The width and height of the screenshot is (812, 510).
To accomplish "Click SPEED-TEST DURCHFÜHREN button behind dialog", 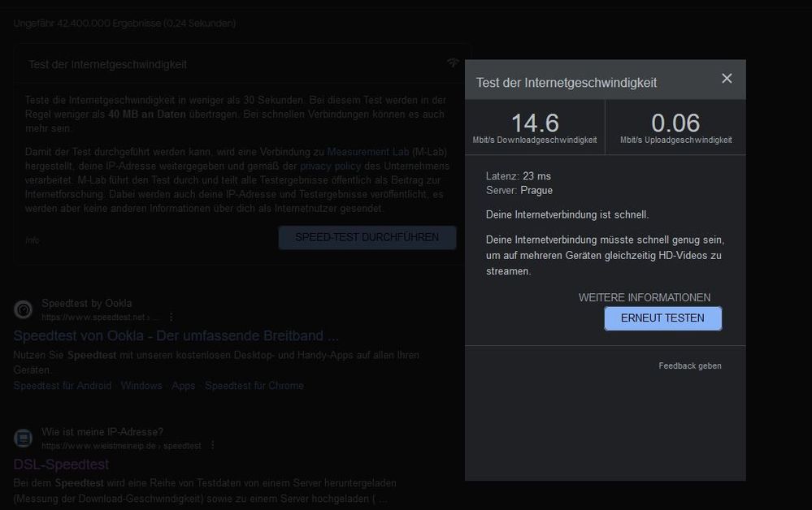I will click(367, 237).
